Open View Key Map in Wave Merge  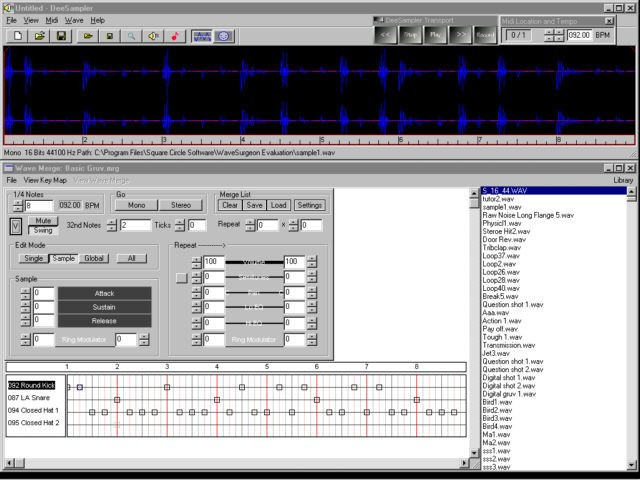pyautogui.click(x=45, y=180)
